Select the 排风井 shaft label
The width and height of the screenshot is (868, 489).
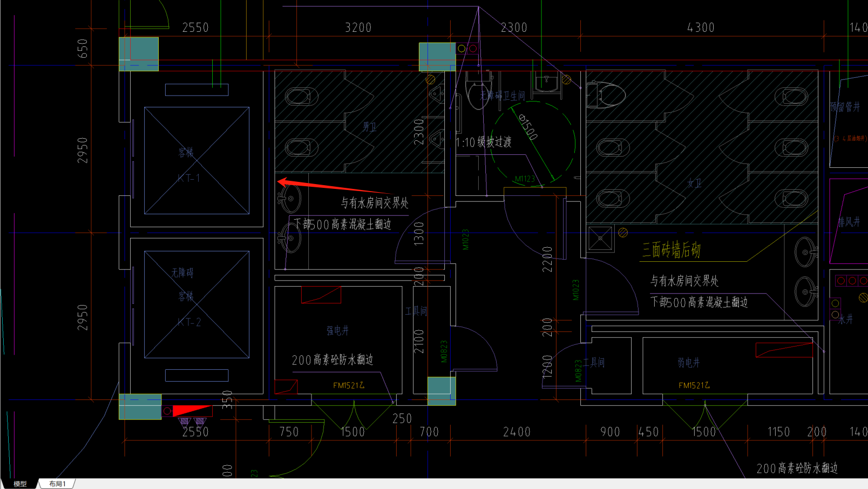click(849, 222)
